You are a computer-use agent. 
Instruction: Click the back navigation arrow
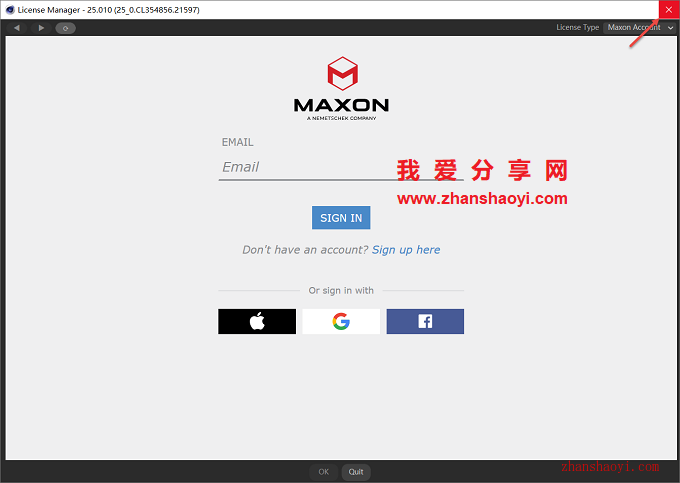tap(16, 28)
